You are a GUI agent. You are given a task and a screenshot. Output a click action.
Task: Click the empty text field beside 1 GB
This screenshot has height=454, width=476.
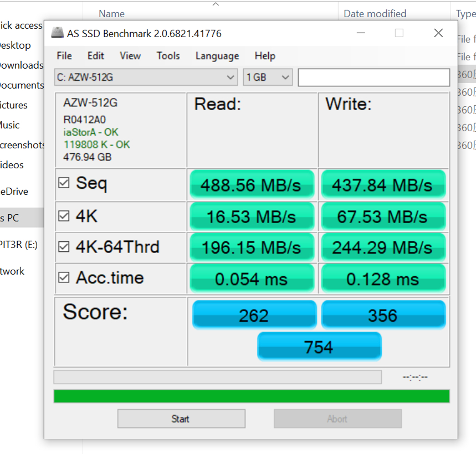373,78
